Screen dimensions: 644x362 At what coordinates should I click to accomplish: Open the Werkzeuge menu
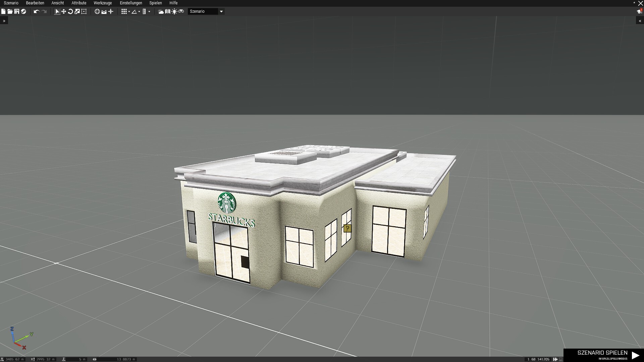[x=103, y=3]
